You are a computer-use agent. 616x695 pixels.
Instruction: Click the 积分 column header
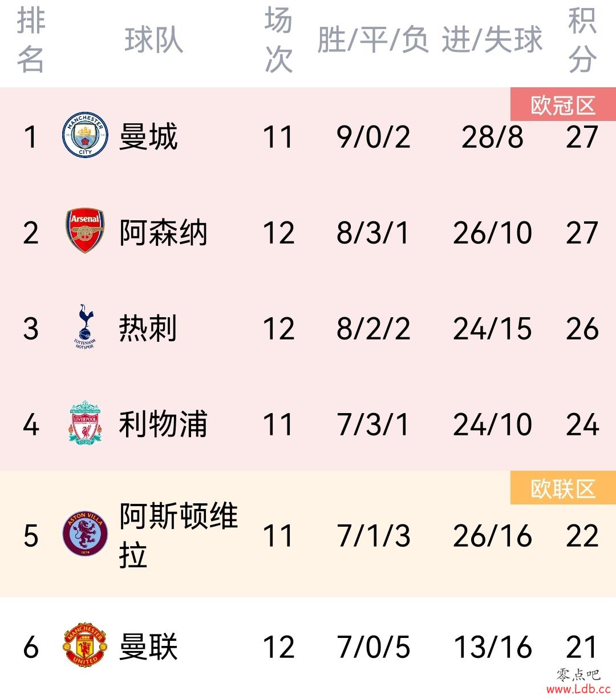[582, 40]
